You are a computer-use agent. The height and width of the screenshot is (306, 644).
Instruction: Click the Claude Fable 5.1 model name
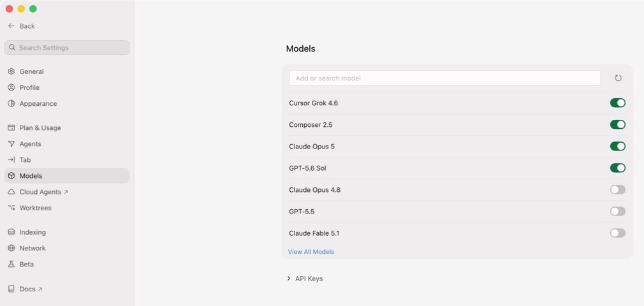[x=314, y=233]
